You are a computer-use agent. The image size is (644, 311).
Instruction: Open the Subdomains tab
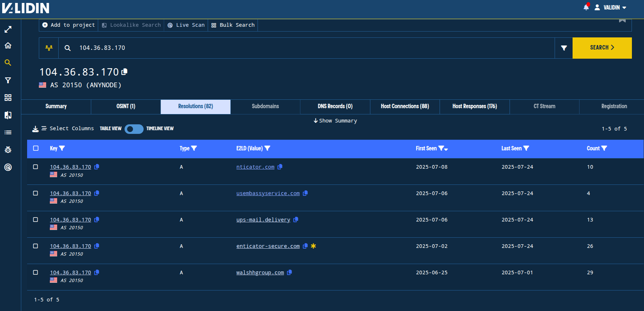pyautogui.click(x=265, y=106)
